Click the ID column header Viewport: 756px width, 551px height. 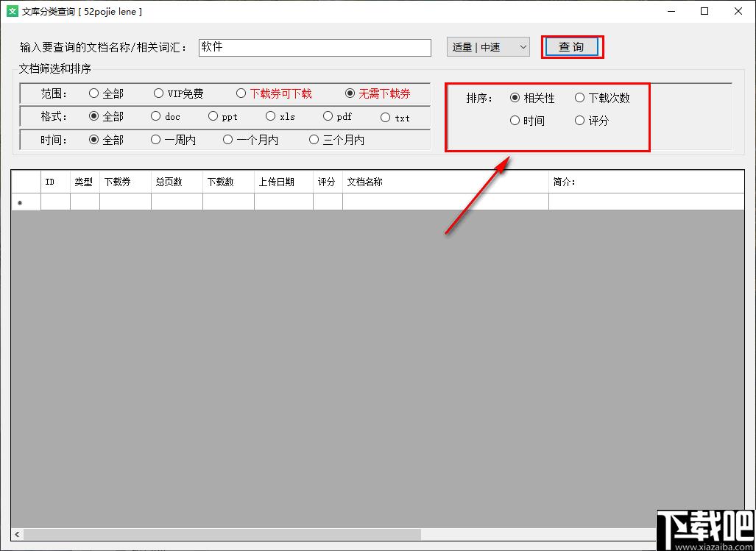pyautogui.click(x=55, y=182)
